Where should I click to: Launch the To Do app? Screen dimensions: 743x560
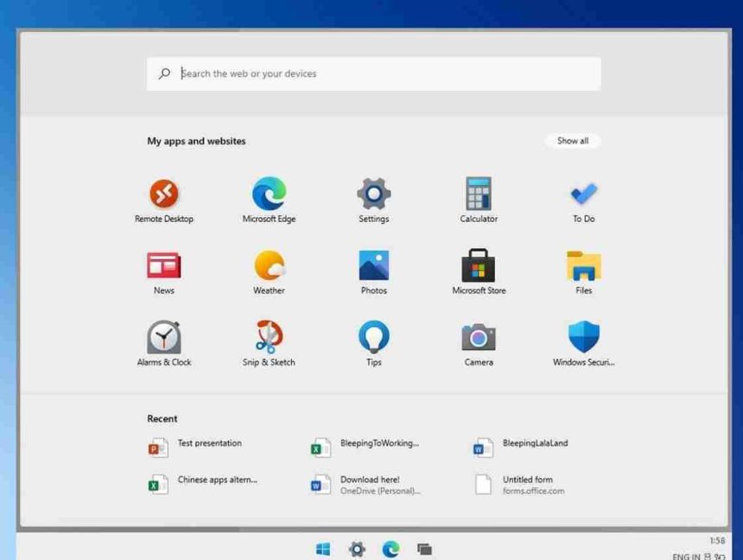click(x=584, y=200)
